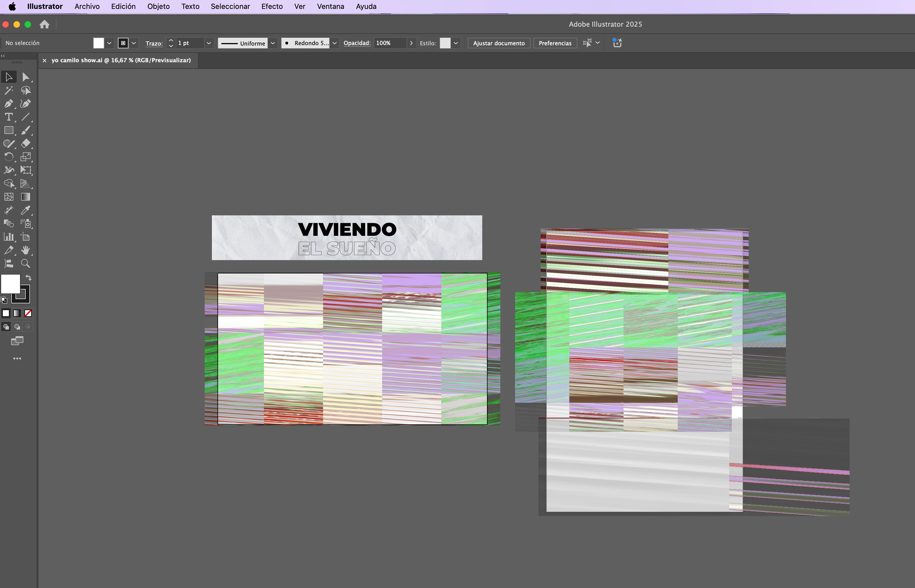Select the Type tool
915x588 pixels.
point(8,117)
